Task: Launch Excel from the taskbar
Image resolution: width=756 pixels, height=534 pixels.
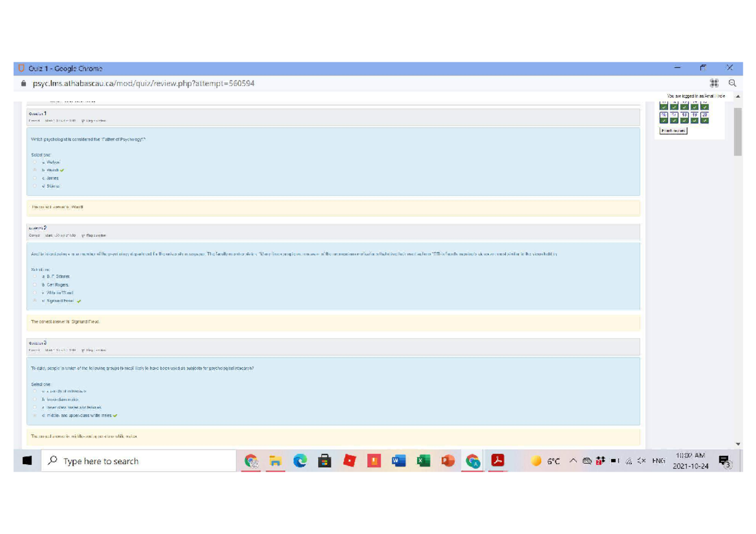Action: (x=423, y=461)
